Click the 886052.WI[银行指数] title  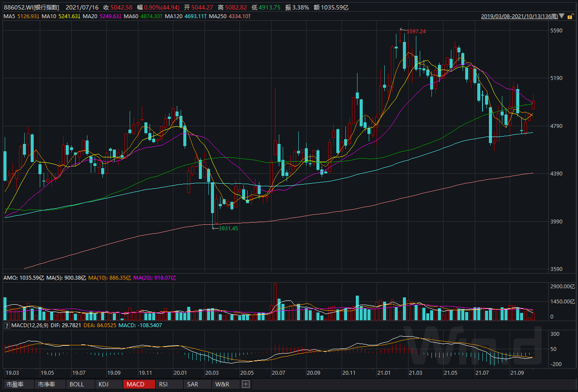coord(32,7)
